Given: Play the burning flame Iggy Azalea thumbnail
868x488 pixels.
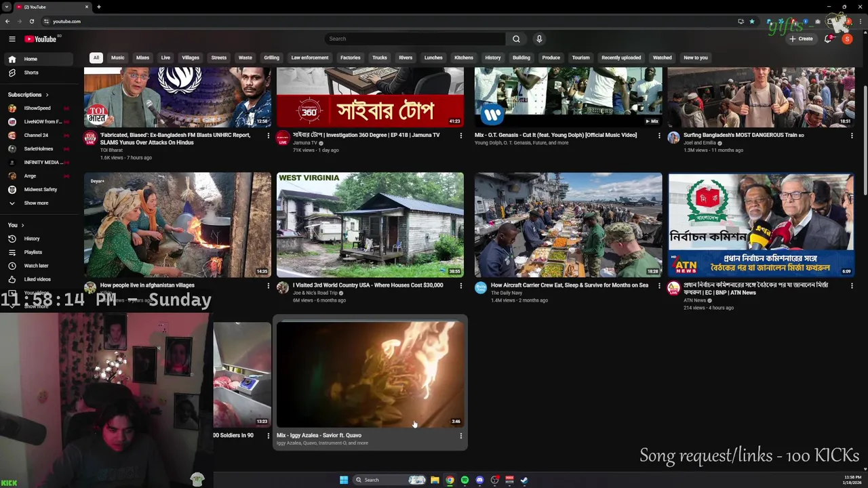Looking at the screenshot, I should point(370,374).
